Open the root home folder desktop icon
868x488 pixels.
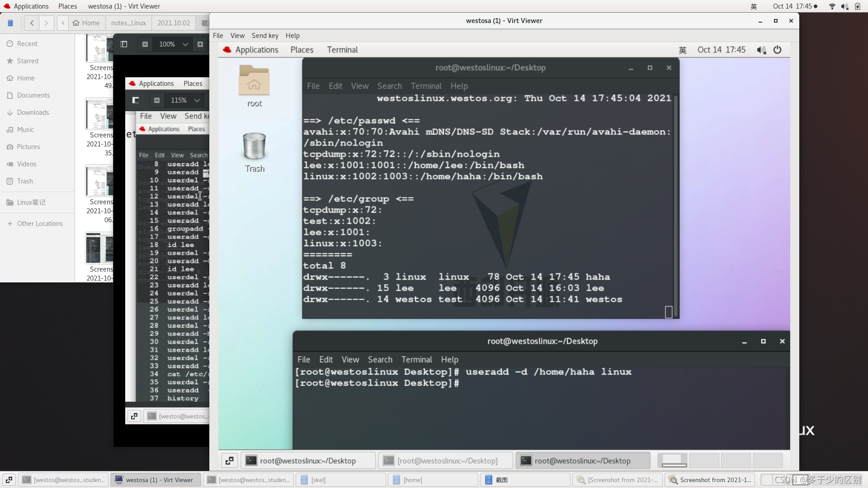[x=254, y=80]
